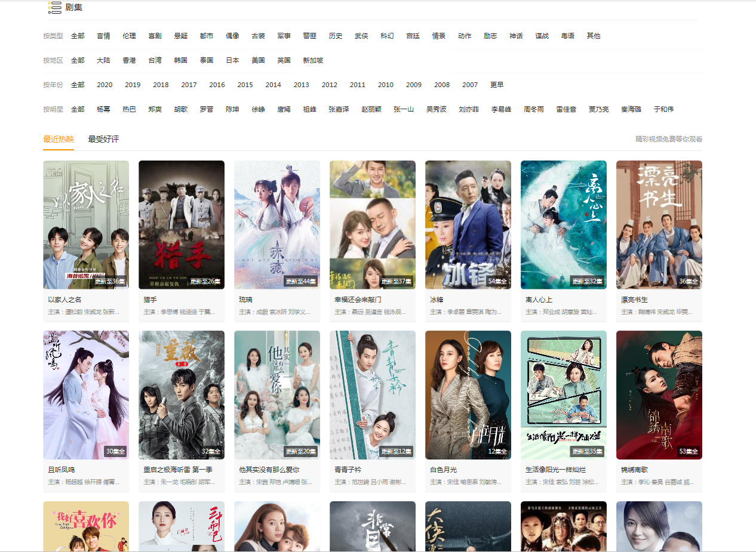This screenshot has height=552, width=756.
Task: Choose year 2012 filter
Action: (329, 85)
